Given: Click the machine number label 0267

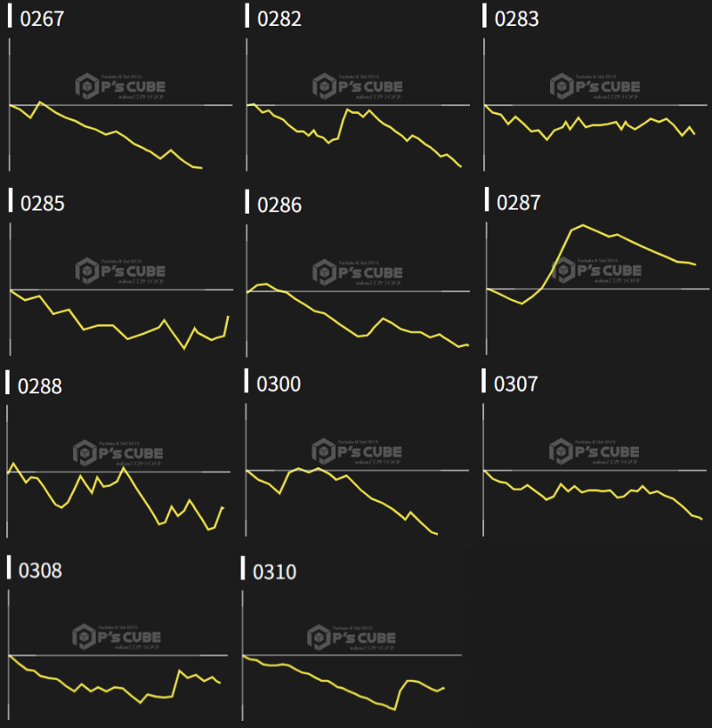Looking at the screenshot, I should 42,19.
